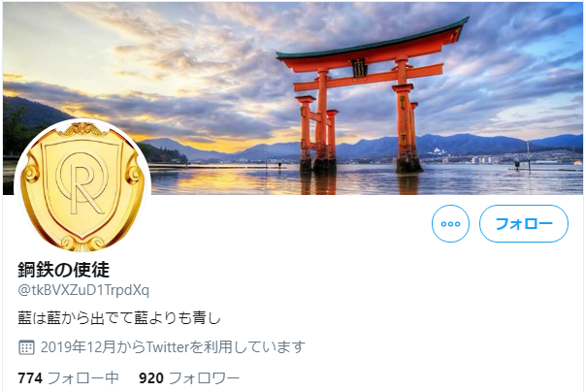This screenshot has width=586, height=392.
Task: Click the water reflection below the torii gate
Action: [359, 183]
